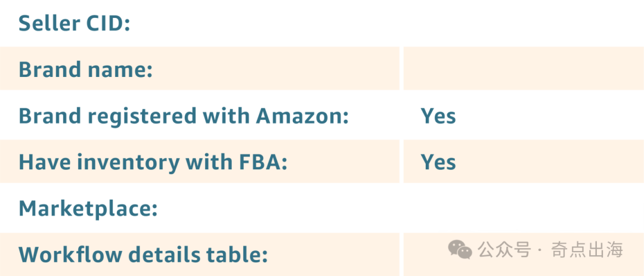Select the empty Brand name value cell
This screenshot has height=276, width=644.
click(x=524, y=68)
